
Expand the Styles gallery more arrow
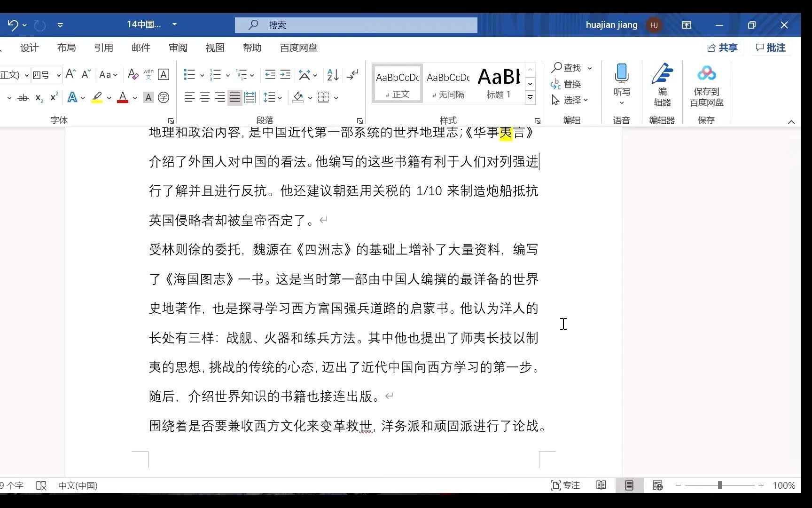click(530, 97)
